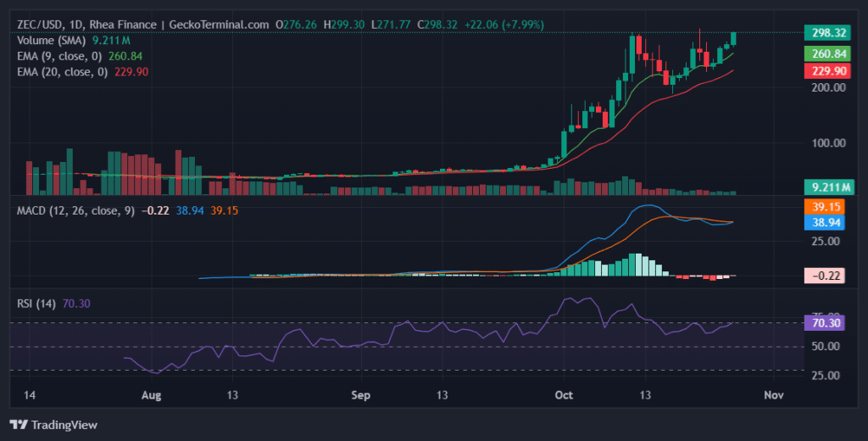Click the Aug label on time axis
Viewport: 868px width, 441px height.
(x=151, y=395)
